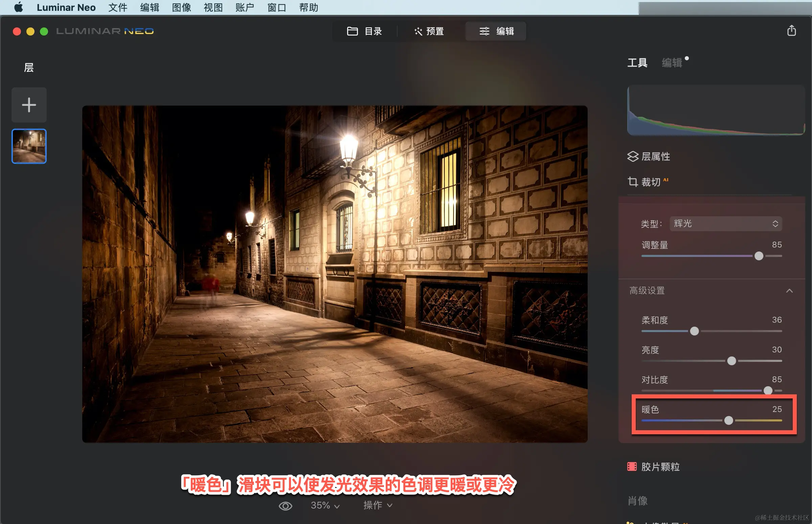
Task: Click the Luminar Neo logo
Action: (105, 31)
